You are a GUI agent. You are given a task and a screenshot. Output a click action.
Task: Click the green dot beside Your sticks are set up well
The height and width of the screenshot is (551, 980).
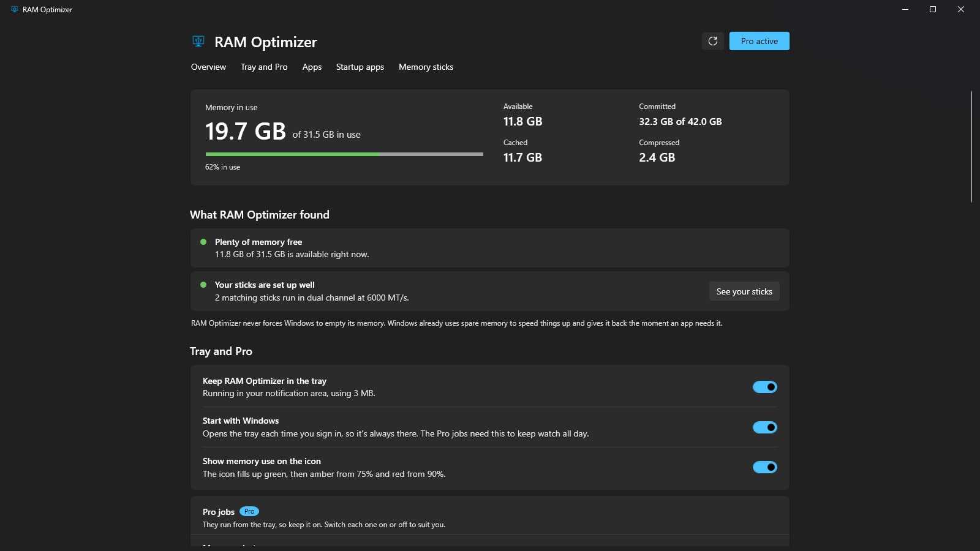203,285
